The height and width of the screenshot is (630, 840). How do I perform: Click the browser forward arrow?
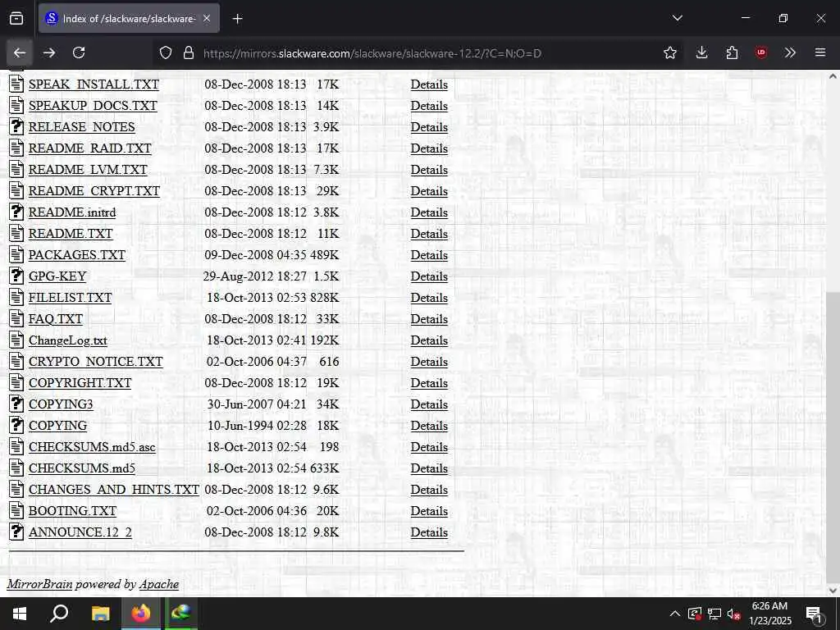point(49,52)
